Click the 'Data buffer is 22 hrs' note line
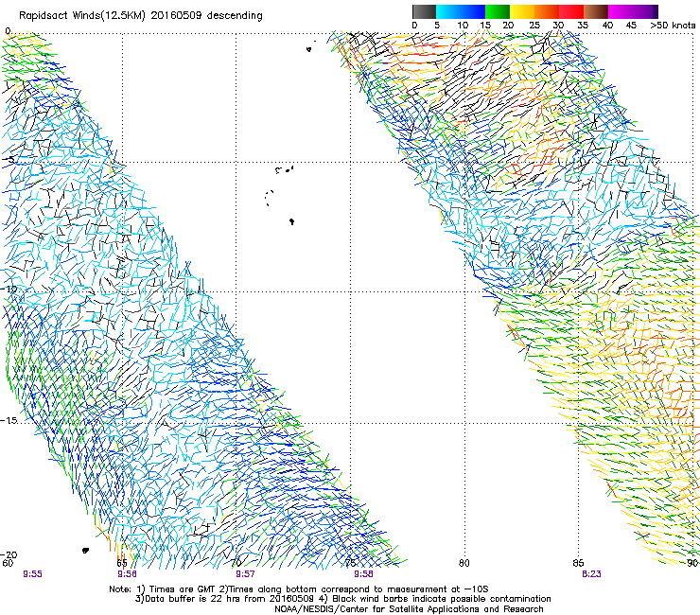700x615 pixels. tap(342, 599)
